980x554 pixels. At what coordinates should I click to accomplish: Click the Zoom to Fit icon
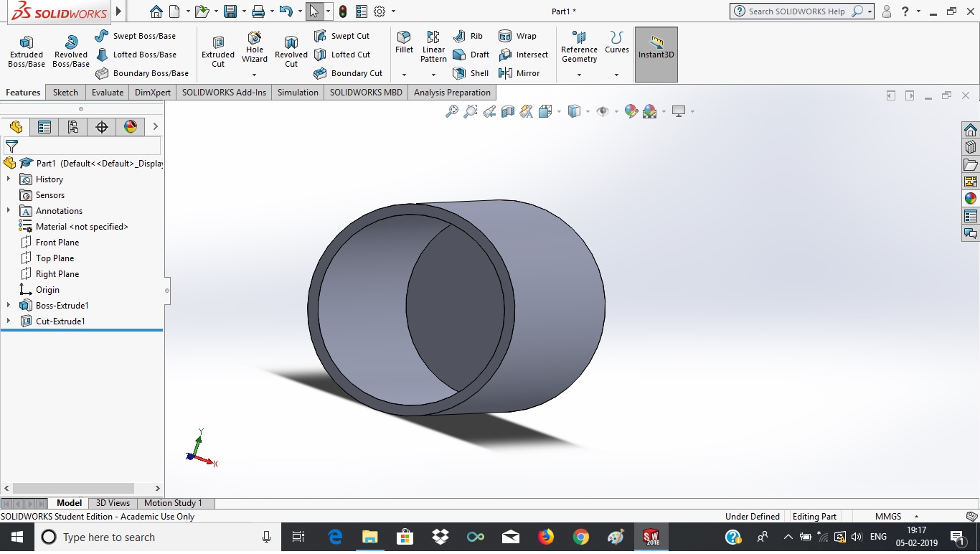point(452,111)
